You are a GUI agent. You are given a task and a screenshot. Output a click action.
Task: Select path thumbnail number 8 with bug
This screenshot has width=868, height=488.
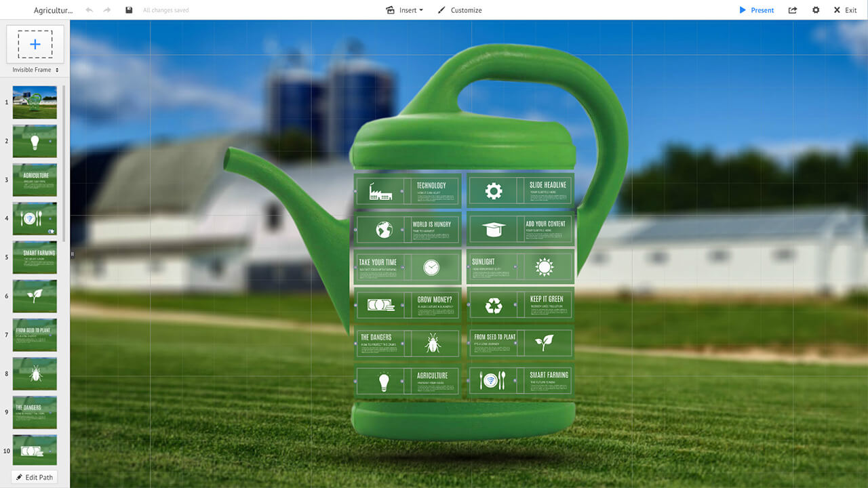[35, 373]
